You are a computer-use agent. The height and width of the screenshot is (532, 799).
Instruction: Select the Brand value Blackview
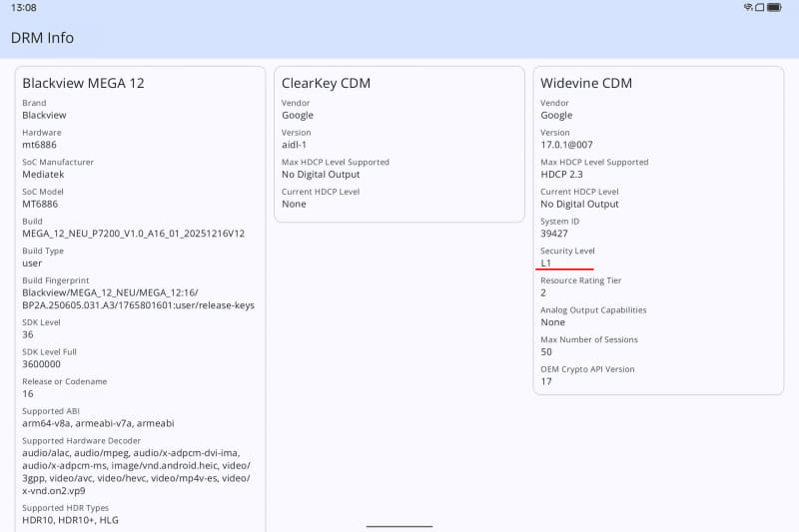pyautogui.click(x=44, y=115)
